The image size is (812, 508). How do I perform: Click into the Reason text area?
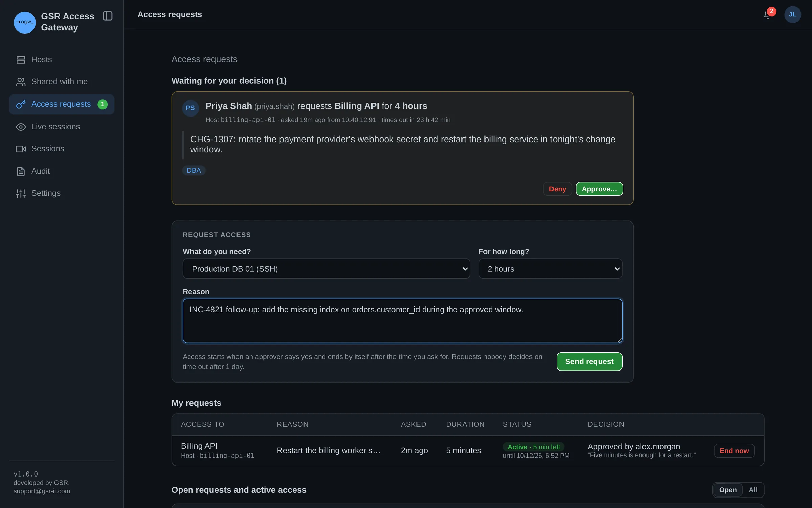[x=402, y=321]
